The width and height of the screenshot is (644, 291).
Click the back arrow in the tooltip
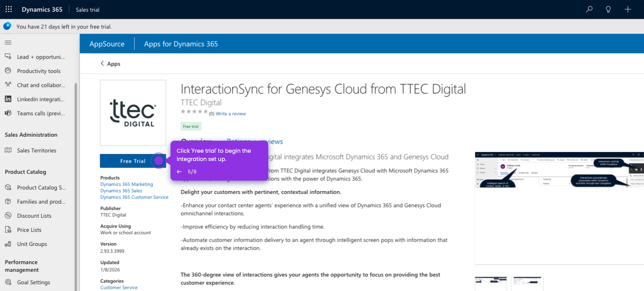tap(179, 172)
